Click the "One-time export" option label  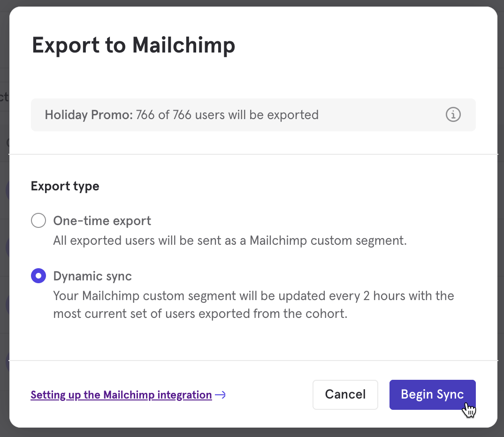pos(102,221)
